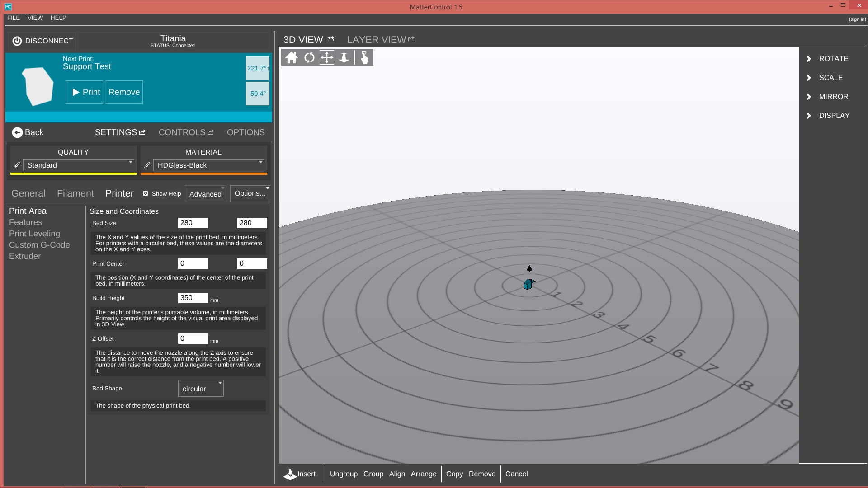The height and width of the screenshot is (488, 868).
Task: Pop out the Layer View window
Action: coord(411,39)
